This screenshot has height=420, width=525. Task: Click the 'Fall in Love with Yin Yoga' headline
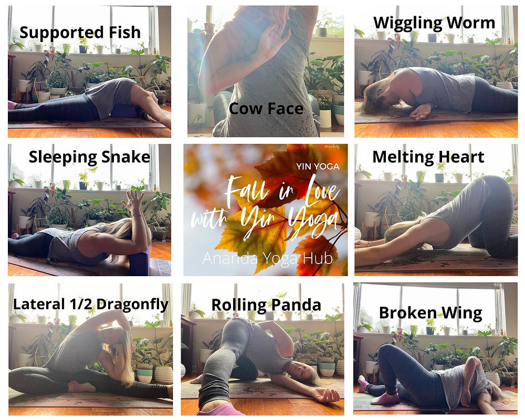click(x=266, y=207)
